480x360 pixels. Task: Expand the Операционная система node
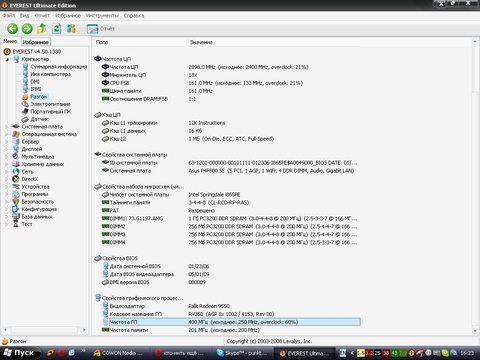[7, 134]
